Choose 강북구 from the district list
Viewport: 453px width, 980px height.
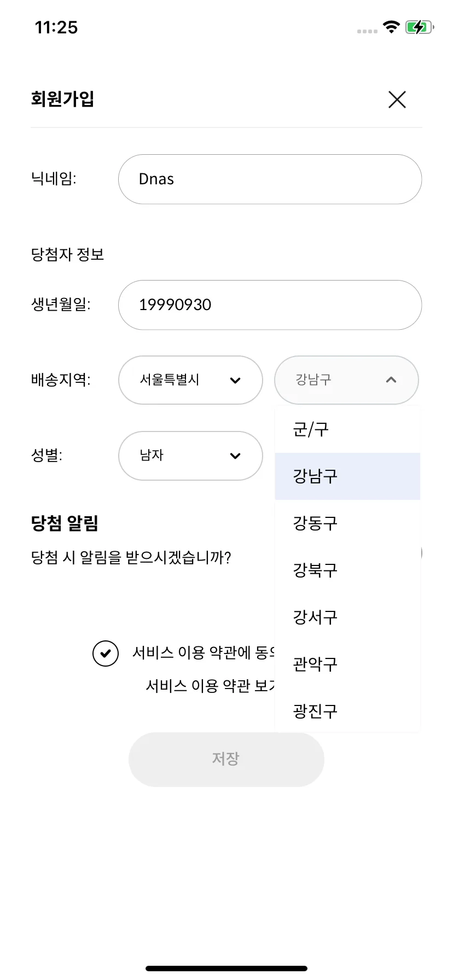point(347,570)
